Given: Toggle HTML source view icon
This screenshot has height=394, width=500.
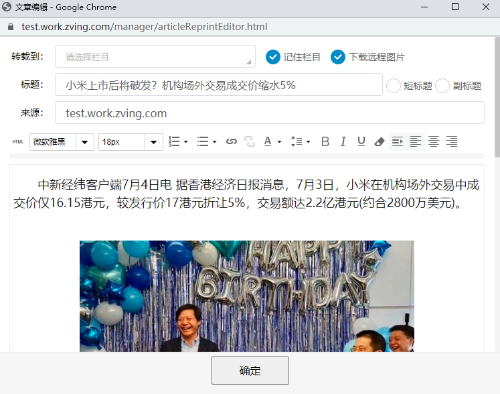Looking at the screenshot, I should (x=18, y=142).
